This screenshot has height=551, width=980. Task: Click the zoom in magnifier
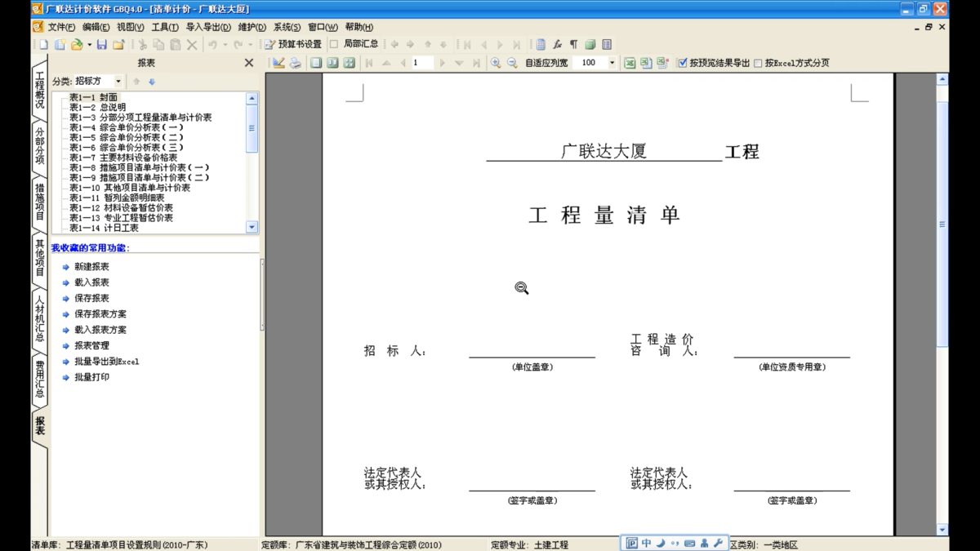point(496,63)
